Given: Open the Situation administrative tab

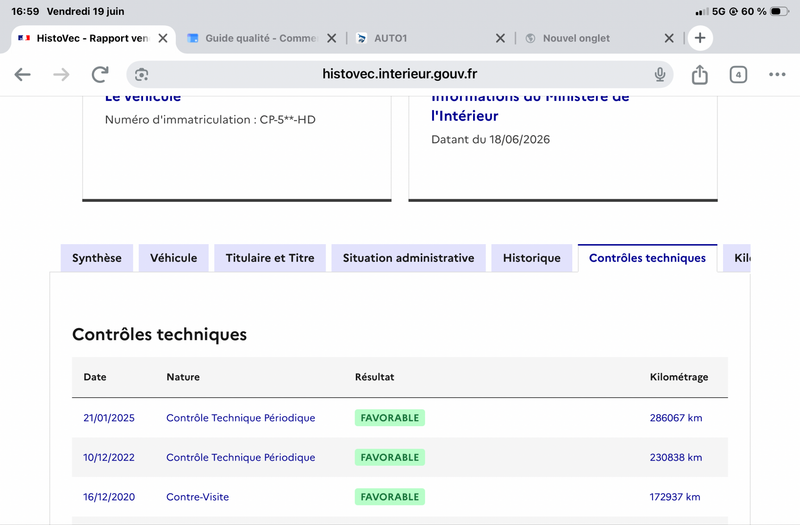Looking at the screenshot, I should pyautogui.click(x=409, y=258).
